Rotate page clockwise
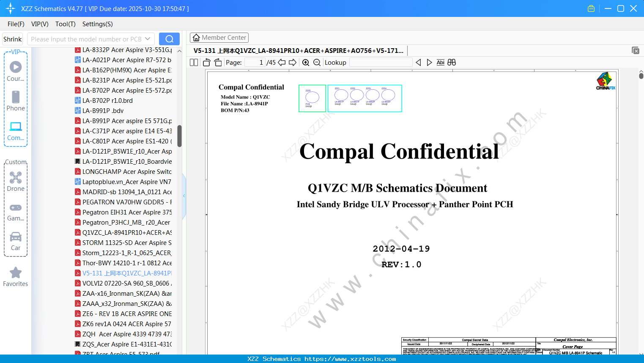Viewport: 644px width, 363px height. (218, 62)
